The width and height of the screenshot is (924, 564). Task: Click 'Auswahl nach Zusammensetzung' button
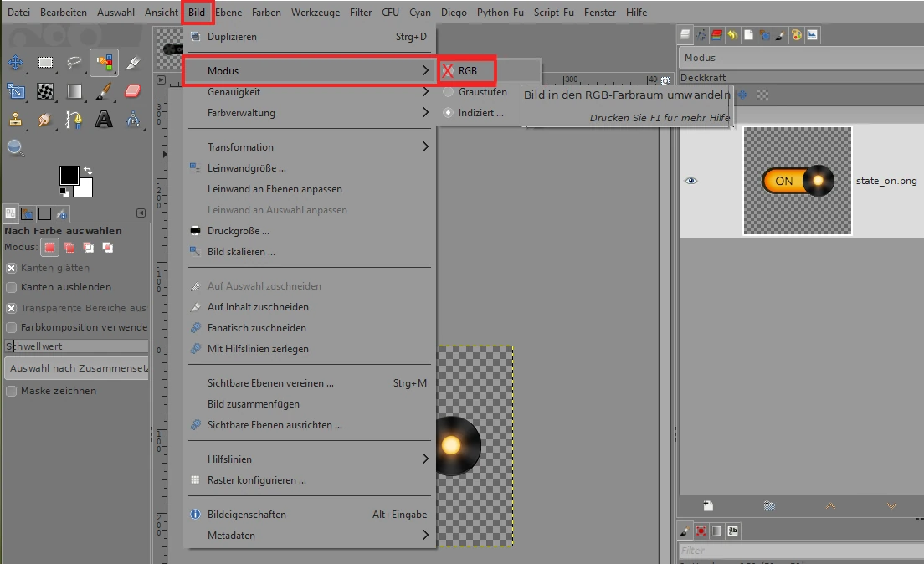(76, 367)
